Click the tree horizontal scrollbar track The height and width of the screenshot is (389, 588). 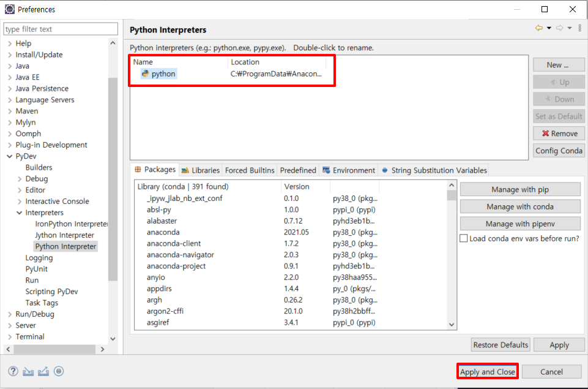54,349
